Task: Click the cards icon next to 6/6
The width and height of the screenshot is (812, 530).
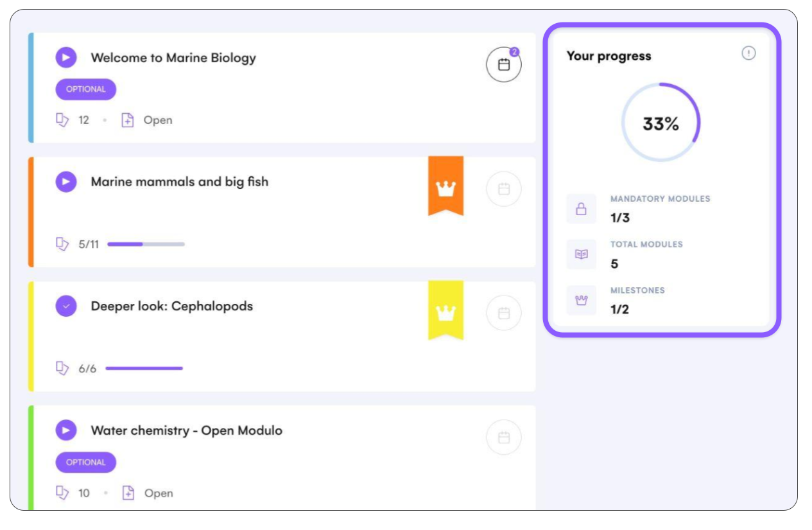Action: coord(62,368)
